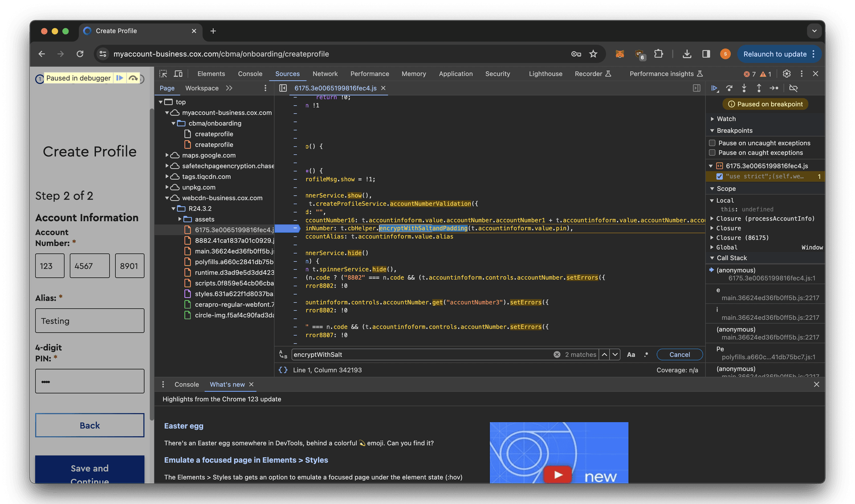Open the Console drawer tab

tap(187, 385)
